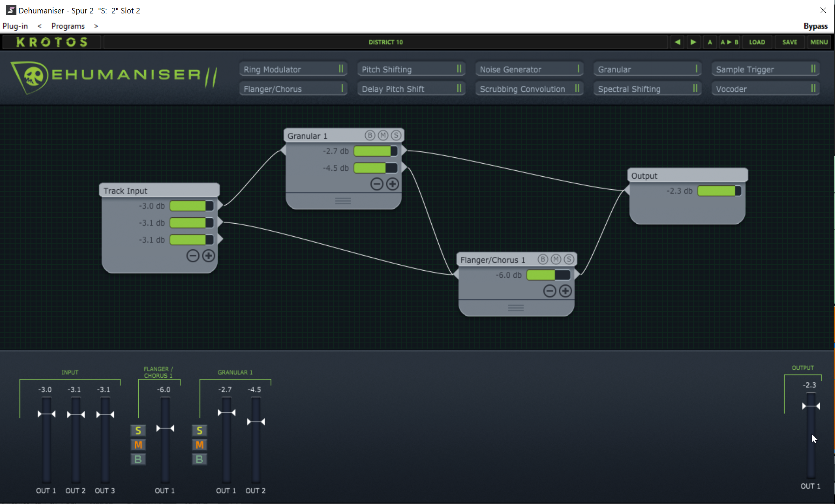Add a Delay Pitch Shift module
Screen dimensions: 835x504
(x=412, y=89)
